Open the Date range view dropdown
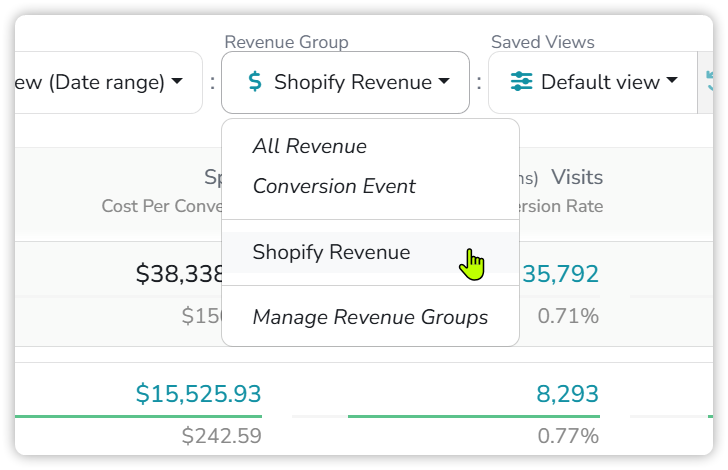 109,82
